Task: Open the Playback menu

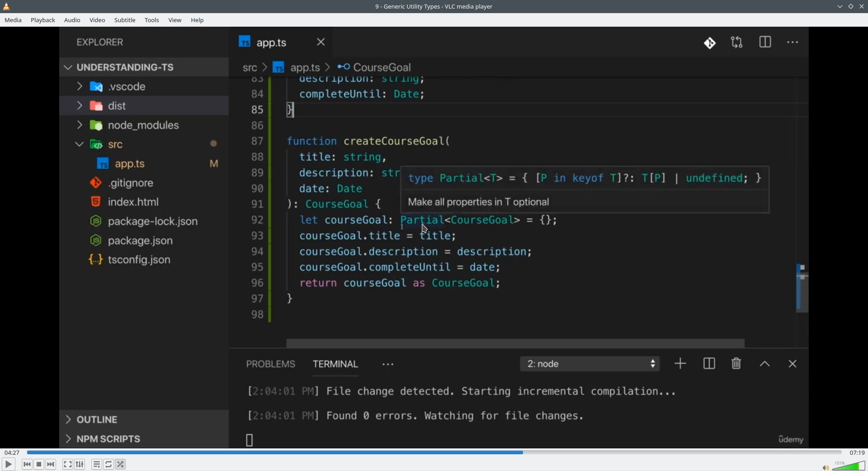Action: 43,20
